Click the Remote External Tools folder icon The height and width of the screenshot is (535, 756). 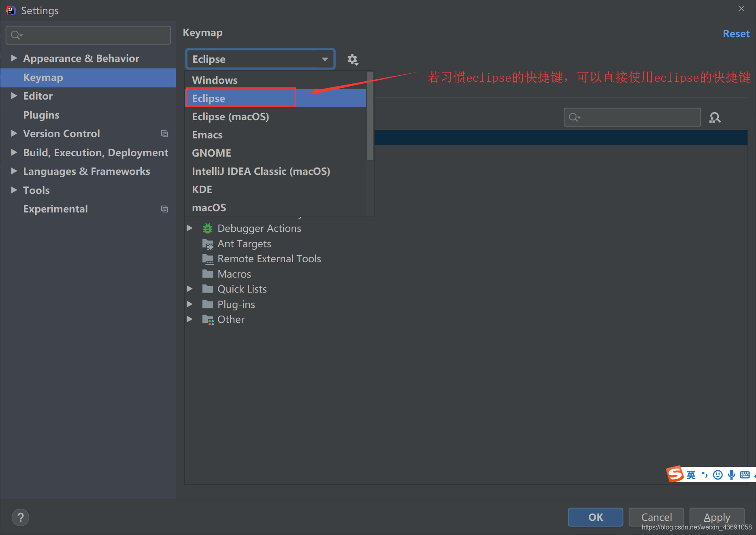[x=208, y=259]
